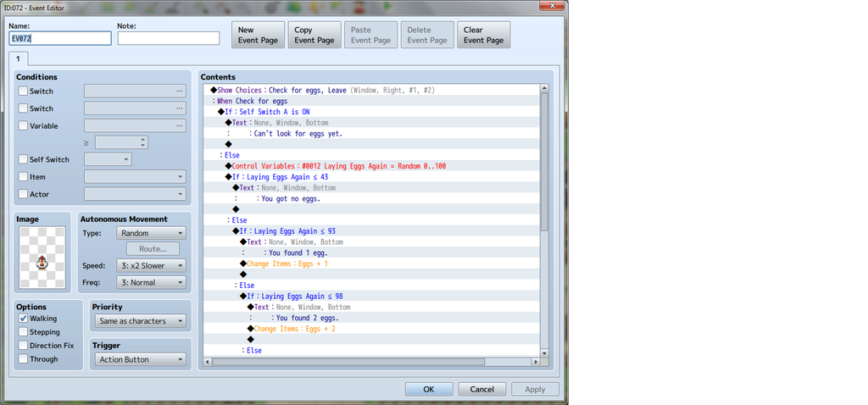
Task: Open the Autonomous Movement Type dropdown
Action: click(152, 233)
